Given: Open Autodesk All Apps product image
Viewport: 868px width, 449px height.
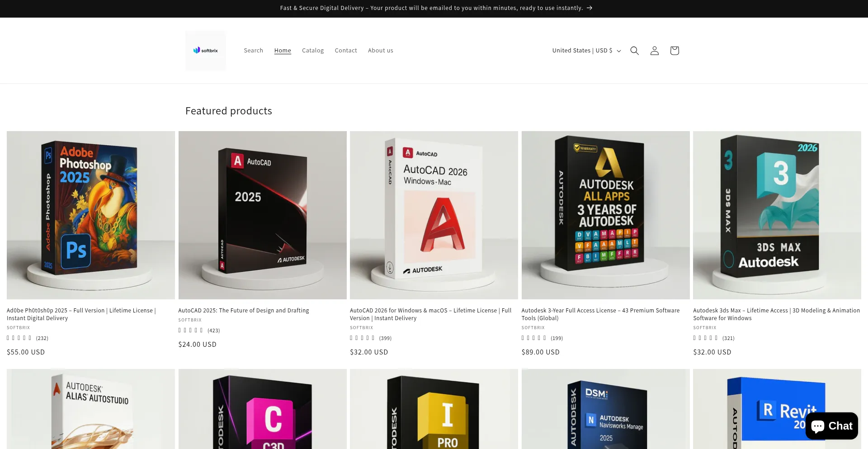Looking at the screenshot, I should pos(606,215).
